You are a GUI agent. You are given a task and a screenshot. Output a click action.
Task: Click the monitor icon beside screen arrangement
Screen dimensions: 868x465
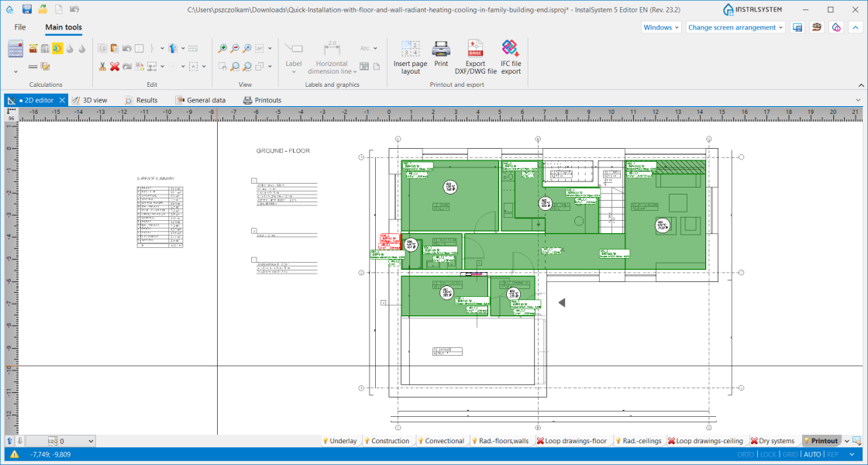tap(797, 27)
